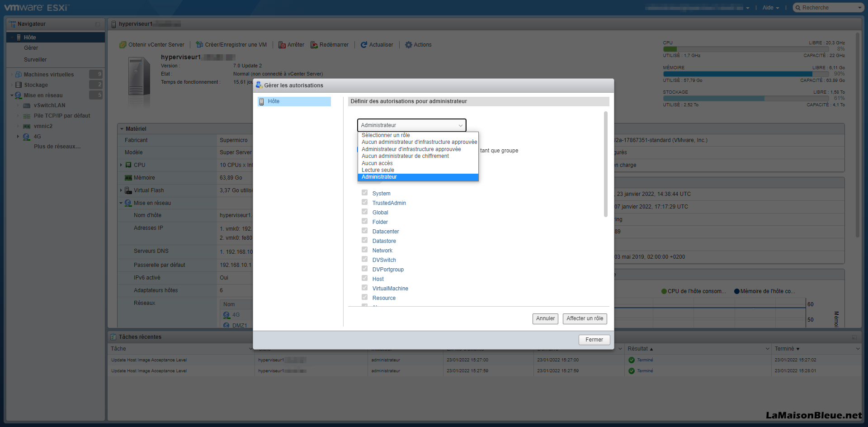
Task: Select 'Aucun administrateur d'infrastructure approuvée' option
Action: [x=418, y=142]
